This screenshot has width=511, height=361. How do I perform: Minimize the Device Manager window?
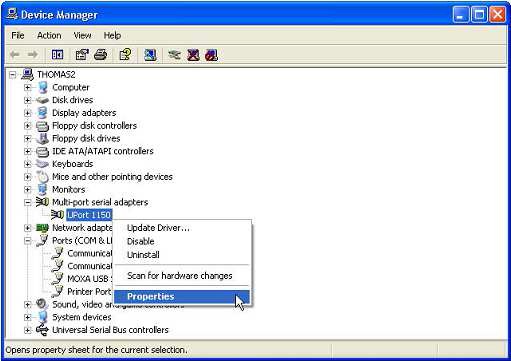coord(461,15)
